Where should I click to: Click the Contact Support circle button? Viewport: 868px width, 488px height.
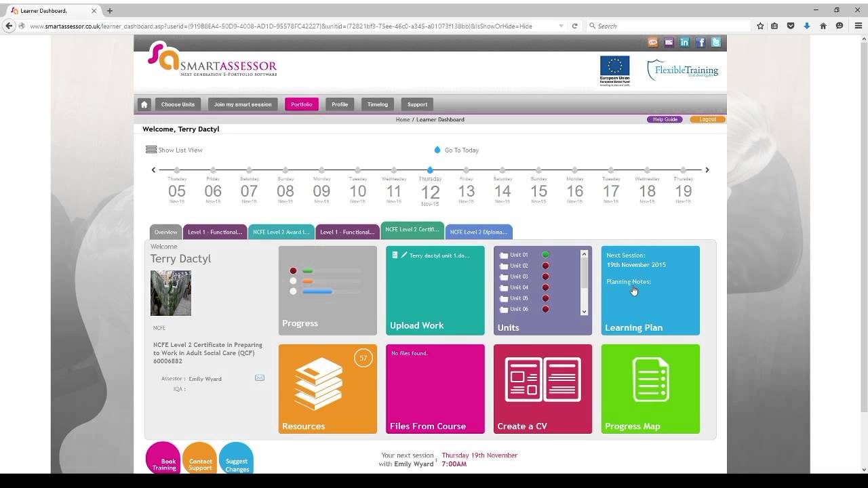[x=200, y=459]
